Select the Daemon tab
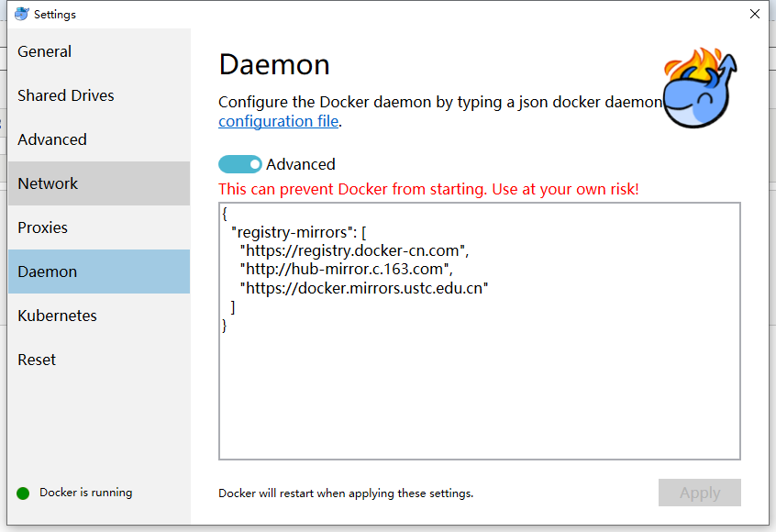The height and width of the screenshot is (532, 776). click(x=48, y=272)
